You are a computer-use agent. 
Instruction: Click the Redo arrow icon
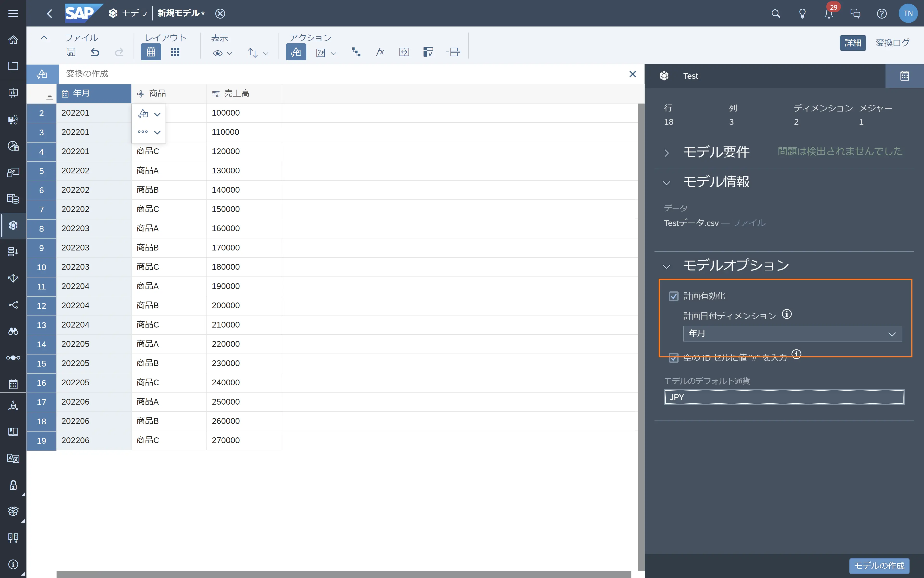point(119,52)
